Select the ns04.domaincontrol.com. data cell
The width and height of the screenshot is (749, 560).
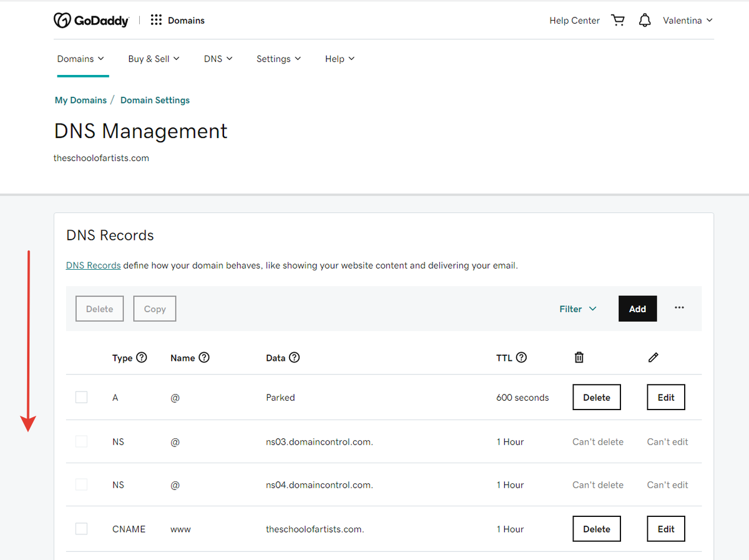click(320, 484)
